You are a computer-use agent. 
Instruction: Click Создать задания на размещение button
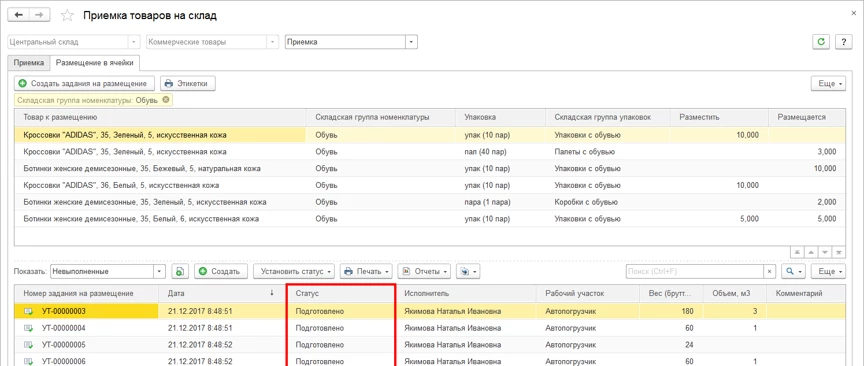click(x=84, y=83)
